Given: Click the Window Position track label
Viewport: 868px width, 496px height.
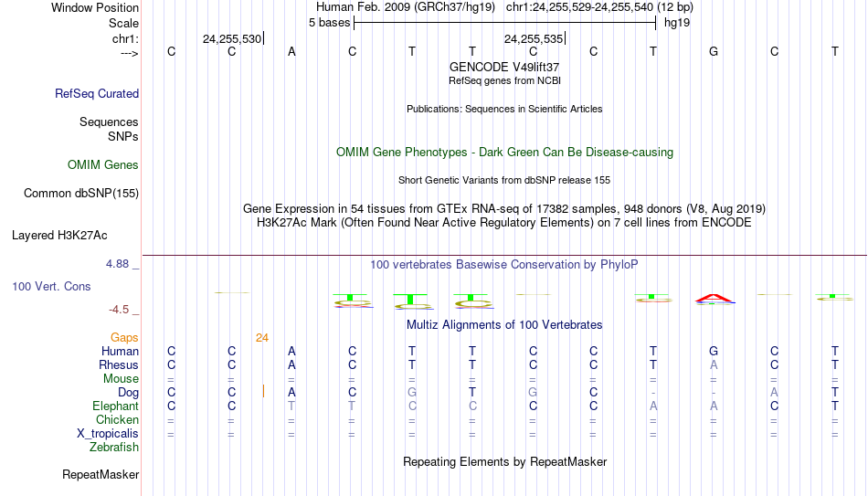Looking at the screenshot, I should 95,7.
